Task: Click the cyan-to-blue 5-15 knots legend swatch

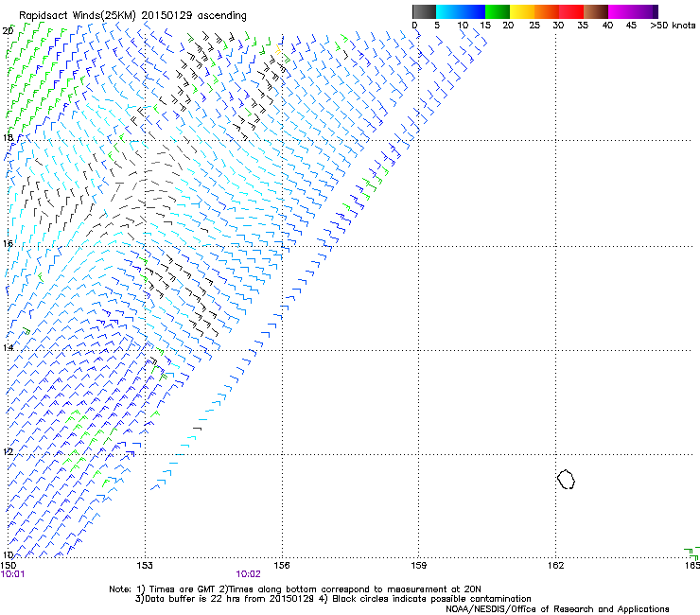Action: pos(461,11)
